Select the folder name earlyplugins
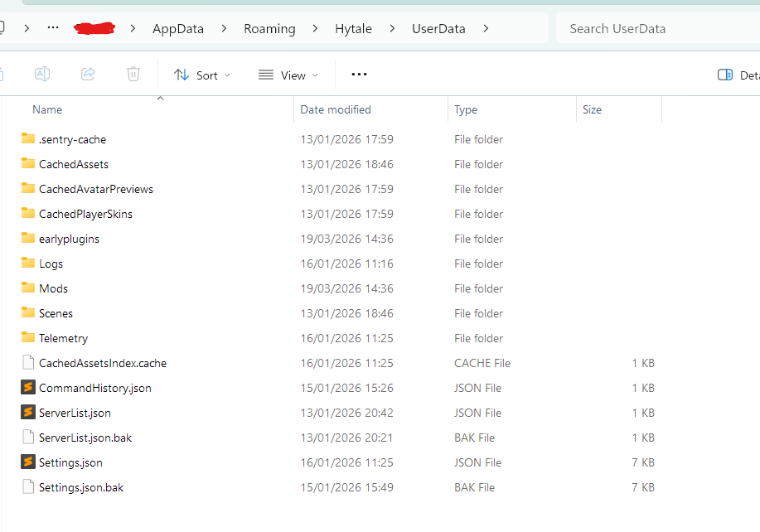Image resolution: width=760 pixels, height=532 pixels. click(x=69, y=239)
